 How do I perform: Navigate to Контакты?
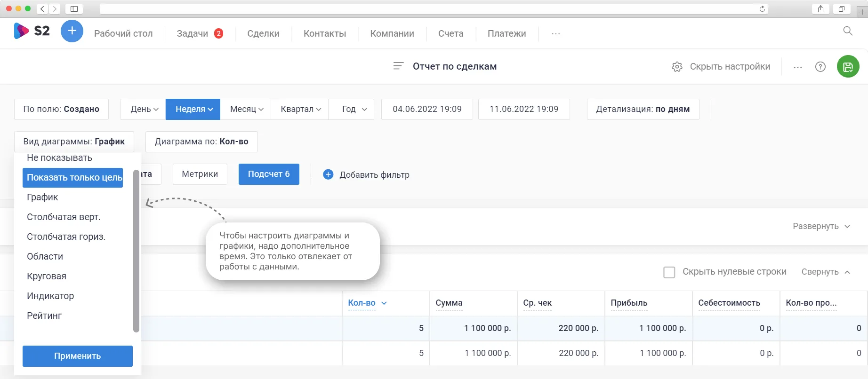tap(325, 33)
